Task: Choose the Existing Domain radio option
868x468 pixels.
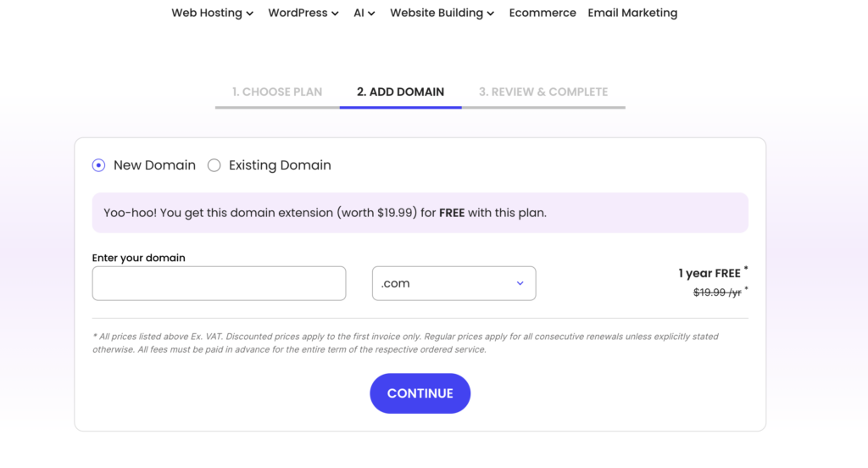Action: (x=214, y=165)
